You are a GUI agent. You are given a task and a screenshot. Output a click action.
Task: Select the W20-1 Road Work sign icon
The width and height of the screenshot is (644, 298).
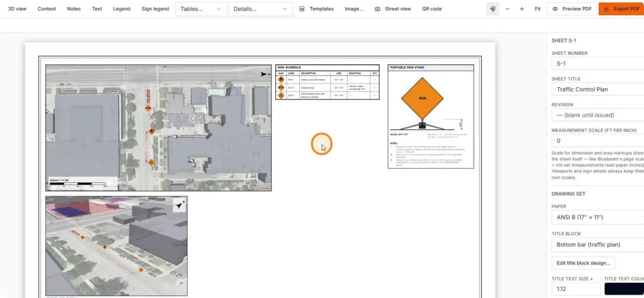click(281, 95)
